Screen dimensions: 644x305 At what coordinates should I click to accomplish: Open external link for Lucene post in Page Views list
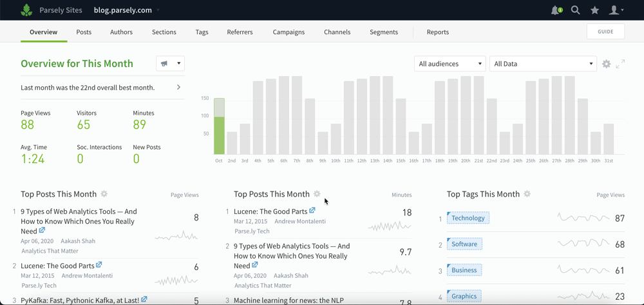click(99, 265)
